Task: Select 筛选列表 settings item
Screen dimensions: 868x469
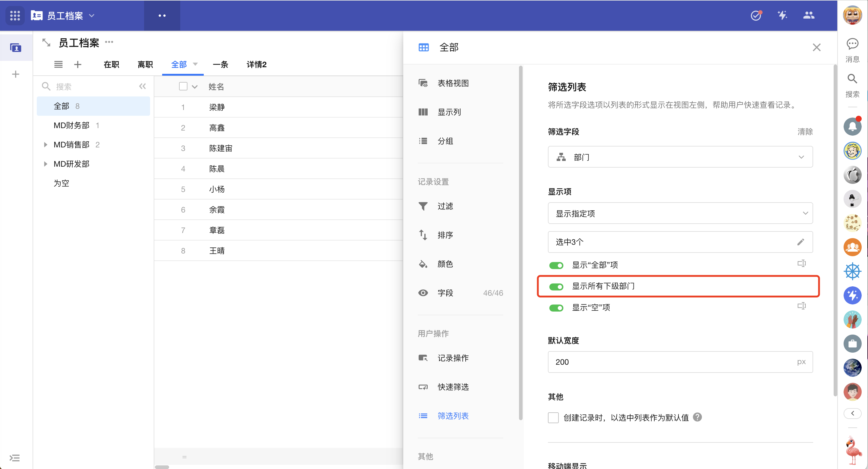Action: tap(460, 416)
